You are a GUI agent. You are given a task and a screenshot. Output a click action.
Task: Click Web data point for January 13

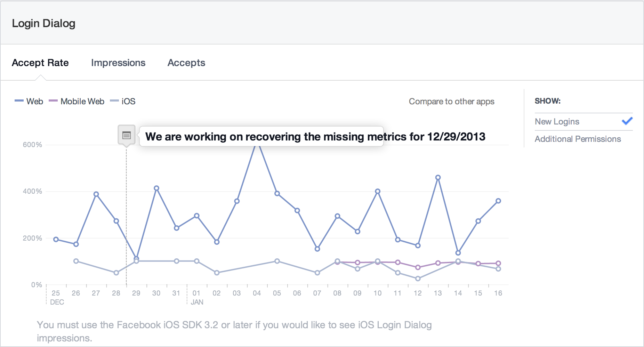(438, 178)
